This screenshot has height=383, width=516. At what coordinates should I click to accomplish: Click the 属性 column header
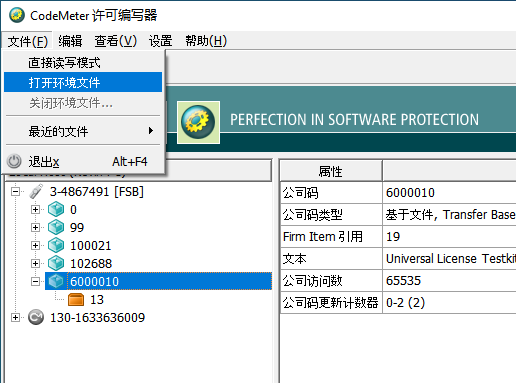click(331, 171)
